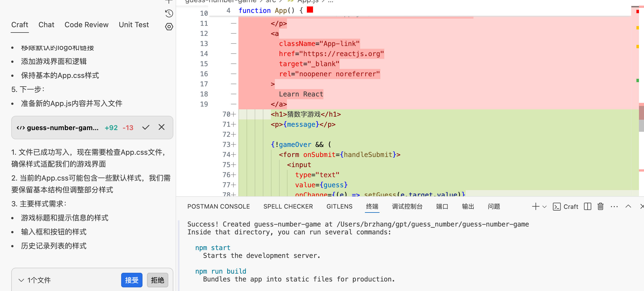Click the '准备新的App.js内容并写入文件' bullet
The image size is (644, 291).
(x=72, y=103)
